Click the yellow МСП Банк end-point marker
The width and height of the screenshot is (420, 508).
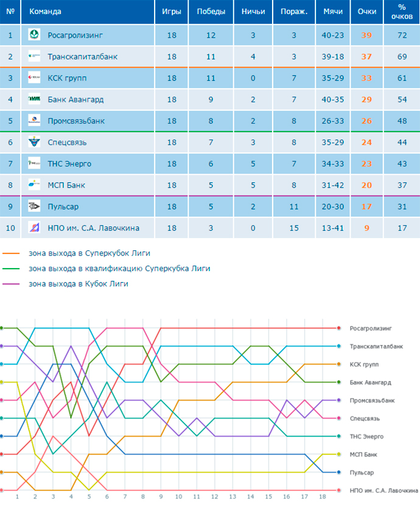click(x=338, y=454)
